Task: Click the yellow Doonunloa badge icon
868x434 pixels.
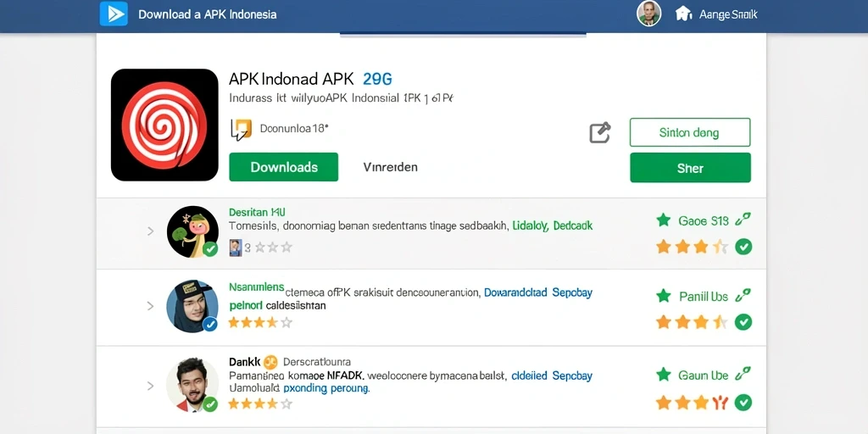Action: (x=241, y=130)
